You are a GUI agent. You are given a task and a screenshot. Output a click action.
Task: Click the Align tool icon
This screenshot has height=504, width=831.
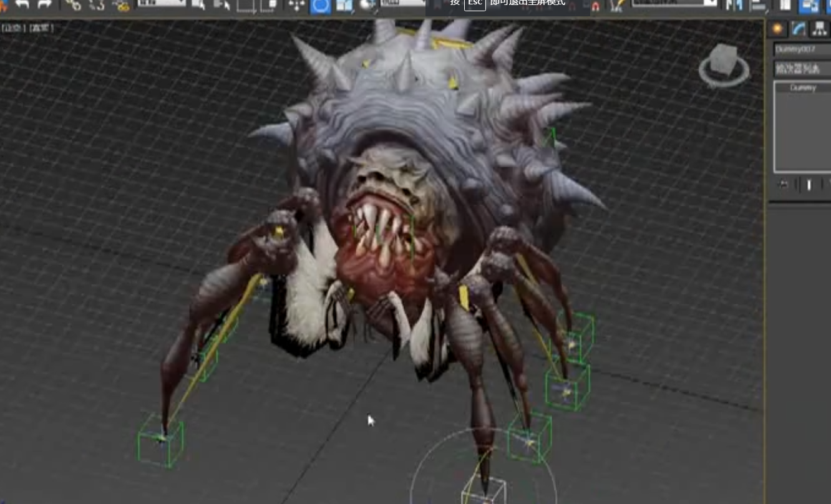pos(759,6)
